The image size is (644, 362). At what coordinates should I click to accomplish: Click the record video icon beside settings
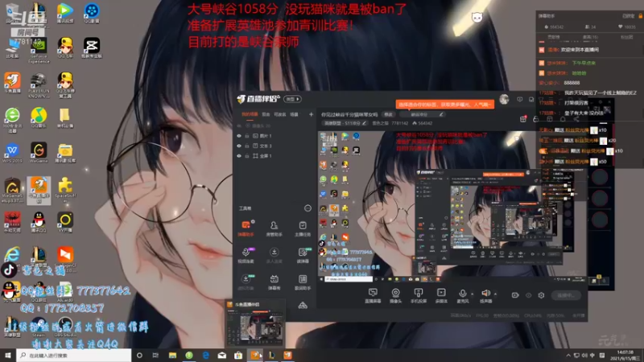coord(515,295)
